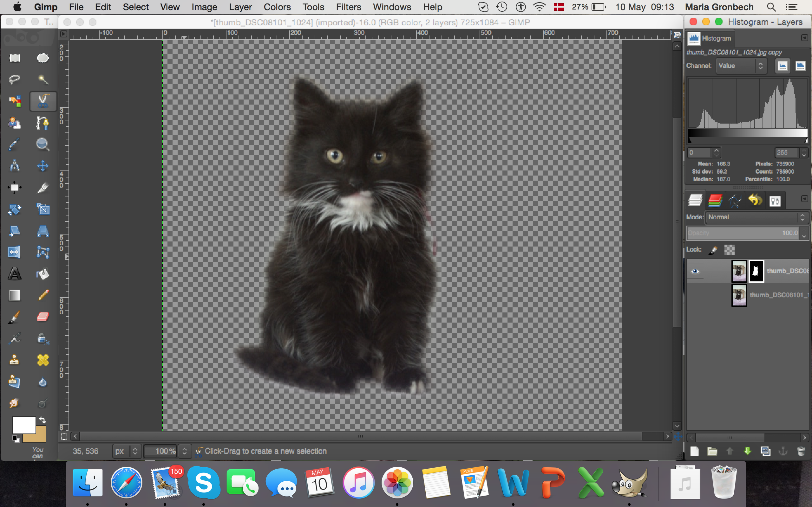The height and width of the screenshot is (507, 812).
Task: Open the Undo History tab
Action: click(755, 200)
